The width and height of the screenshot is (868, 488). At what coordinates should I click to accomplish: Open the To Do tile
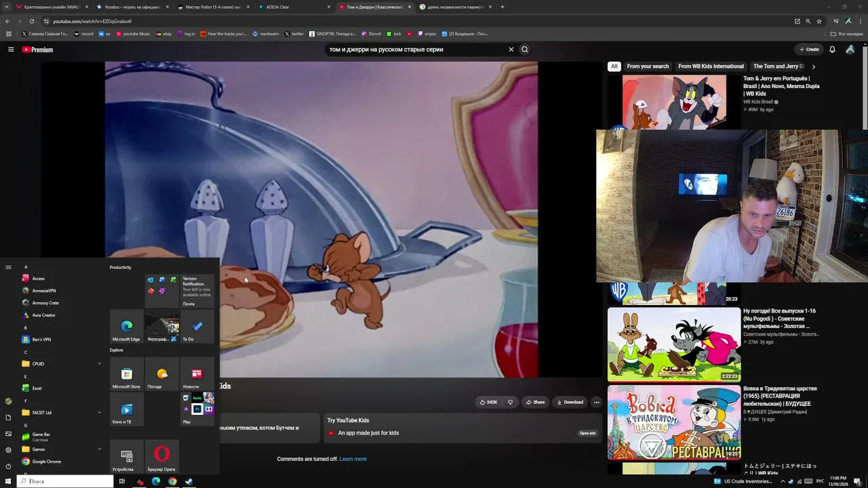coord(197,327)
